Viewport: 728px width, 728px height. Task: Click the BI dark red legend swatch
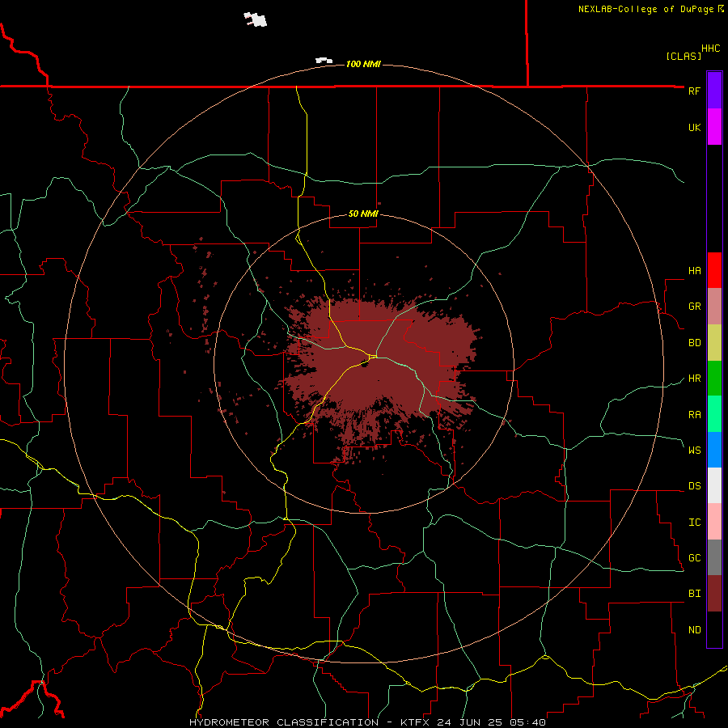[x=714, y=594]
